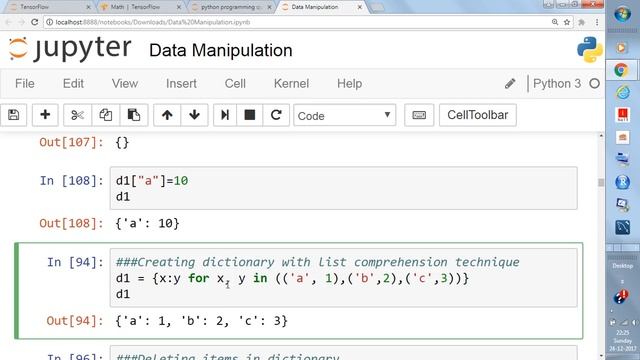Open Internet Explorer from the taskbar
Viewport: 640px width, 360px height.
point(622,92)
